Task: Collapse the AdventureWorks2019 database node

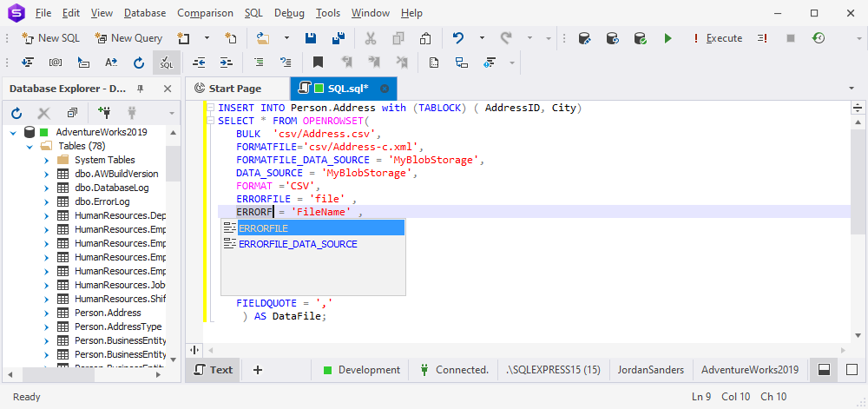Action: pyautogui.click(x=13, y=132)
